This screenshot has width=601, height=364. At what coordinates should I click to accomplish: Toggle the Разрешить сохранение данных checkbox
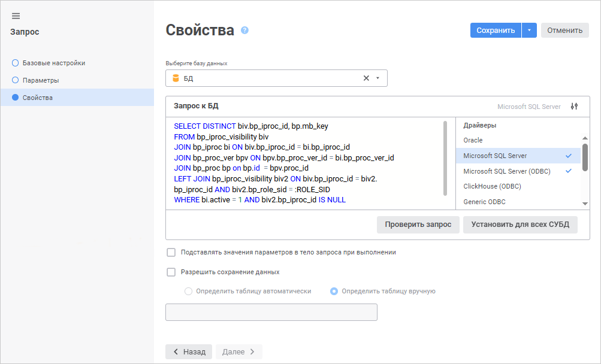click(171, 272)
